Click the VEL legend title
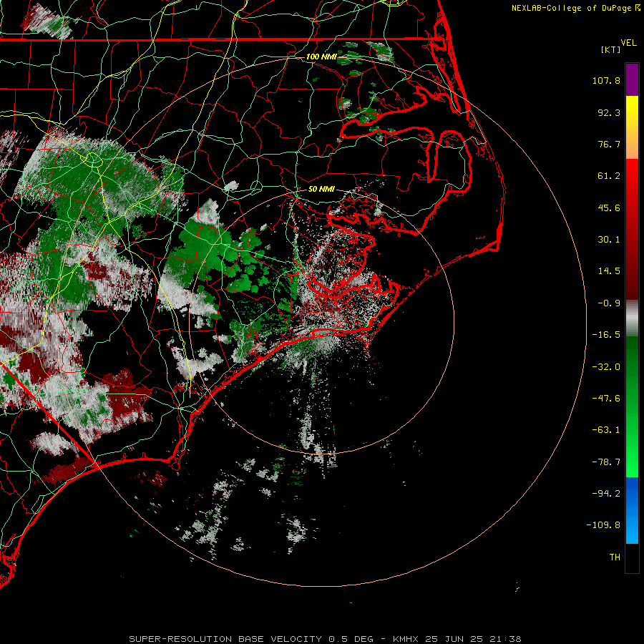Image resolution: width=644 pixels, height=644 pixels. tap(628, 43)
